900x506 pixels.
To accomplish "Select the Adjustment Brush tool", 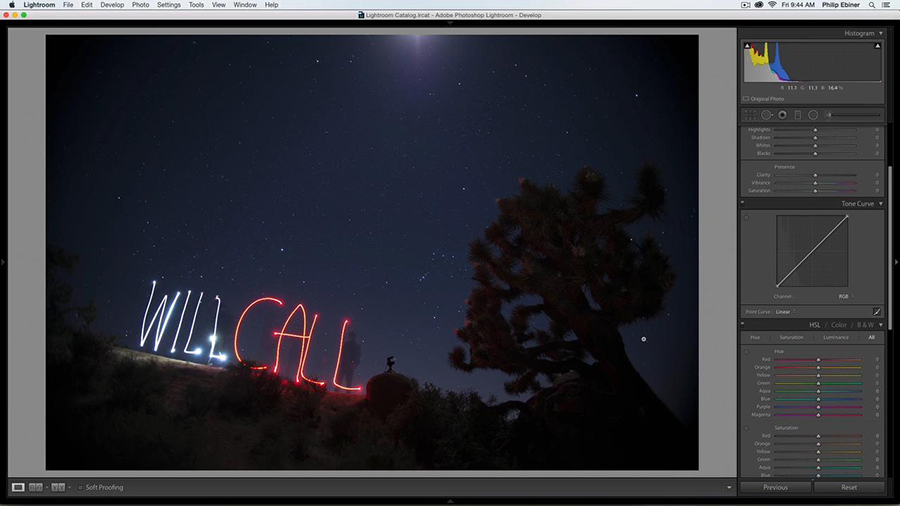I will tap(829, 115).
